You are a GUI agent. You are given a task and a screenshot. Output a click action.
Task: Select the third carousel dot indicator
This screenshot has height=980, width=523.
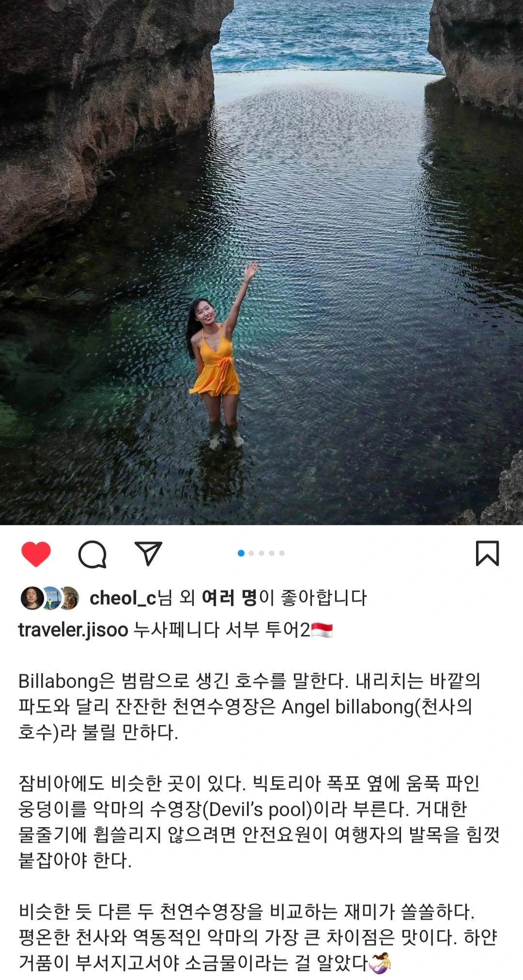click(261, 553)
